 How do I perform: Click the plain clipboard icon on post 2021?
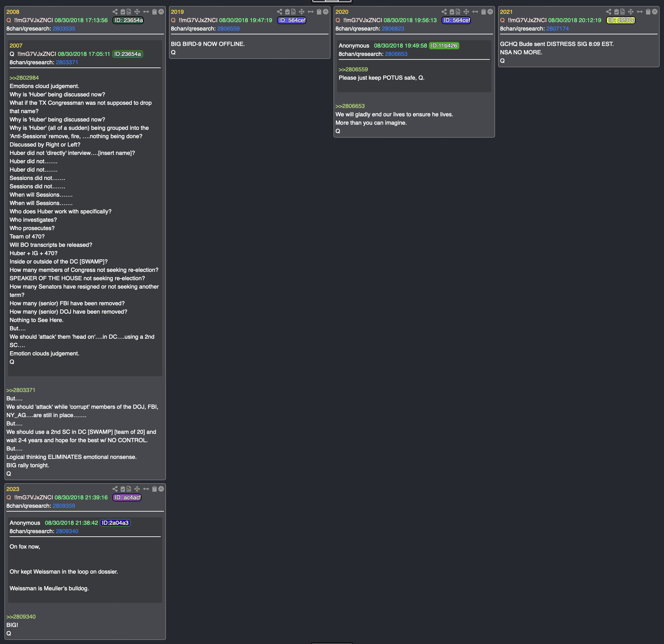click(x=649, y=12)
